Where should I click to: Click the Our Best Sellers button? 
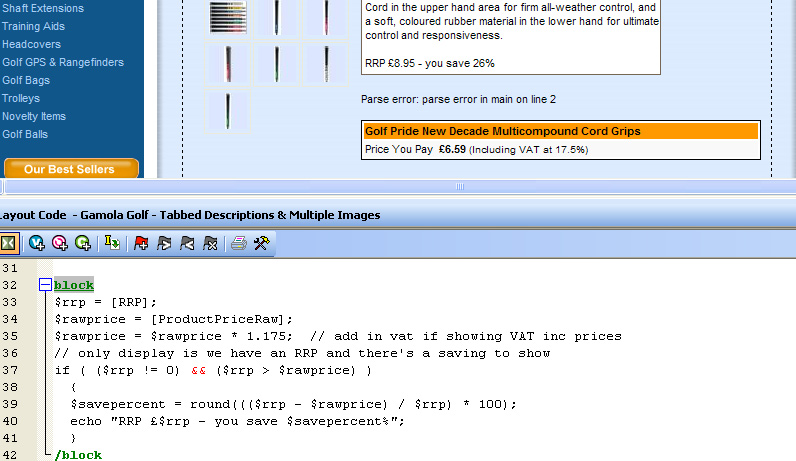pos(70,169)
